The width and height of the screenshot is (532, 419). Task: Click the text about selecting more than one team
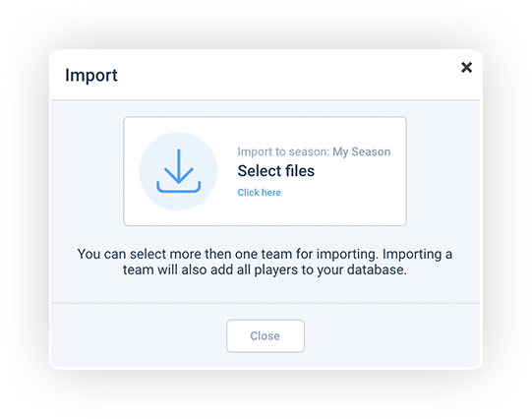click(x=227, y=254)
